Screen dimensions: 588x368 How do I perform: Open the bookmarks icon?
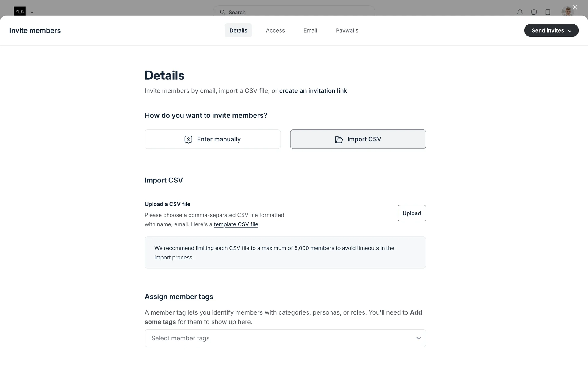[x=548, y=12]
